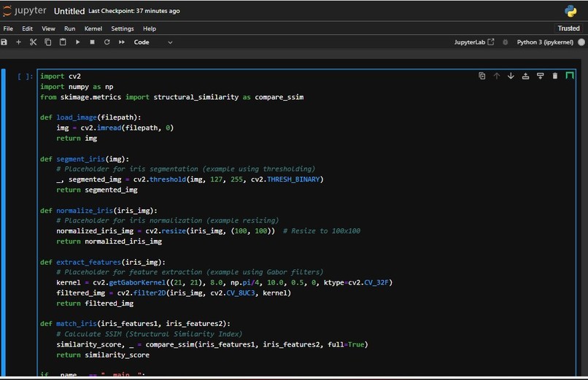Restart kernel and run all cells
The height and width of the screenshot is (380, 588).
click(x=122, y=42)
